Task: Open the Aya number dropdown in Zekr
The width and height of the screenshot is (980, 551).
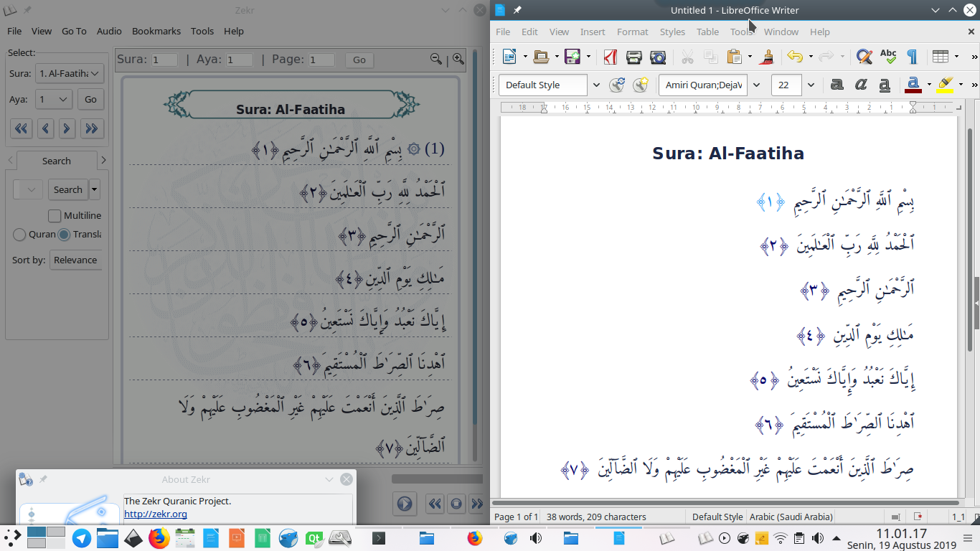Action: pyautogui.click(x=54, y=99)
